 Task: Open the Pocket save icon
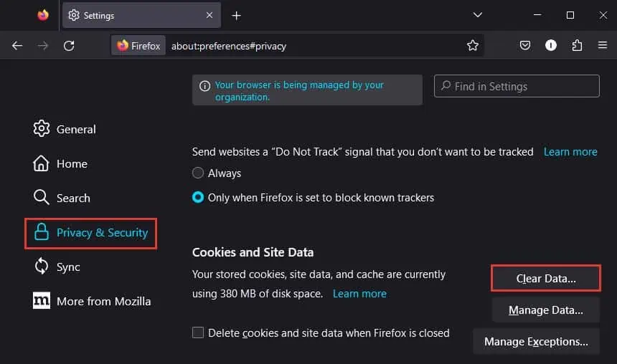(525, 45)
